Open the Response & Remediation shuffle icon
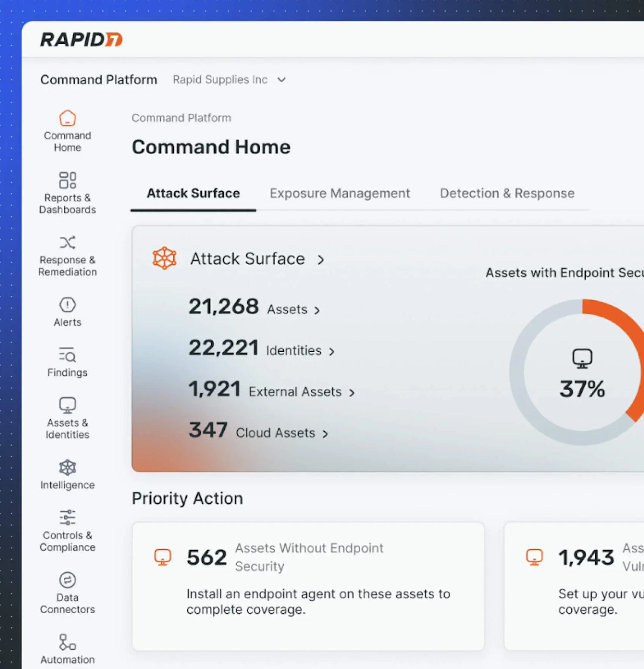This screenshot has width=644, height=669. (x=67, y=243)
